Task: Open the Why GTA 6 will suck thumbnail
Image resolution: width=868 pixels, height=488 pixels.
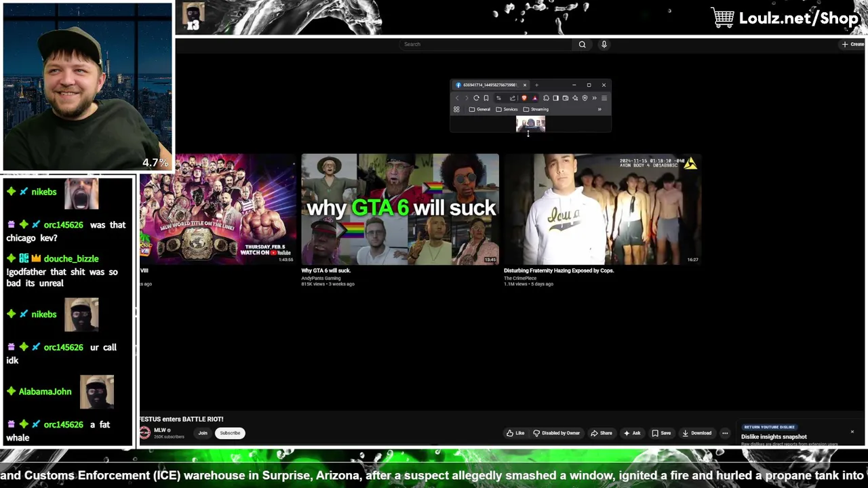Action: 400,209
